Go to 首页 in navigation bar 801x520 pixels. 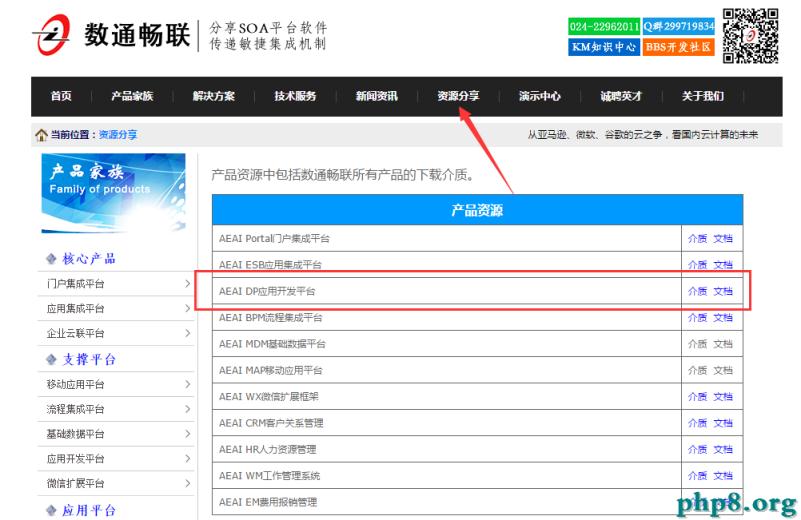coord(61,96)
